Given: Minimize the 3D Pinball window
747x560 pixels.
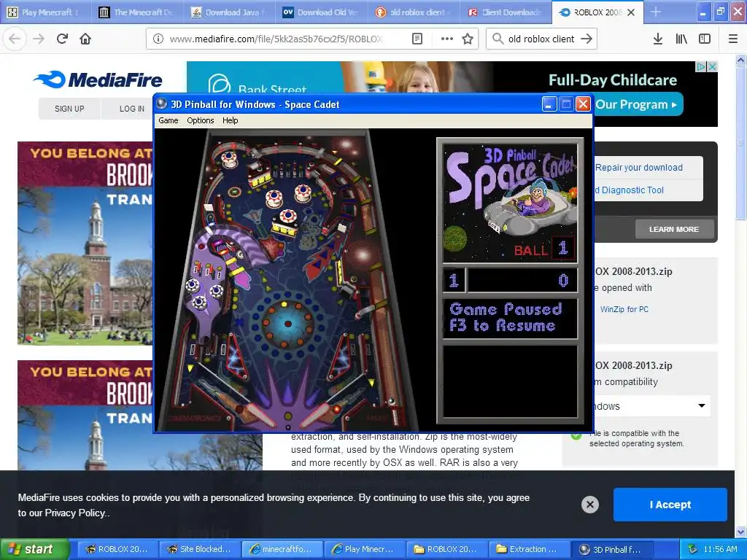Looking at the screenshot, I should pyautogui.click(x=549, y=104).
